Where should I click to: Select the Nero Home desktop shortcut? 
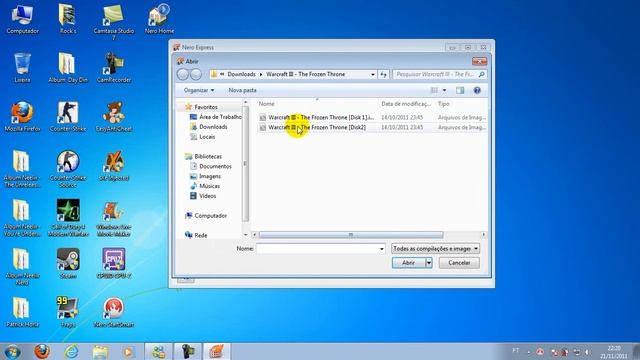tap(159, 19)
